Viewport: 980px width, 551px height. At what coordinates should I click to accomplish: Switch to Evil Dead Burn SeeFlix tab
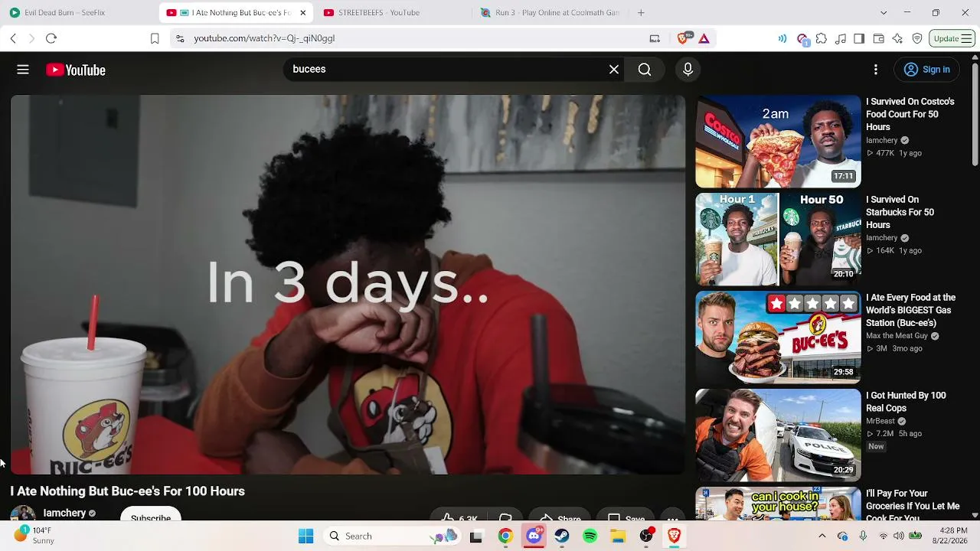78,13
